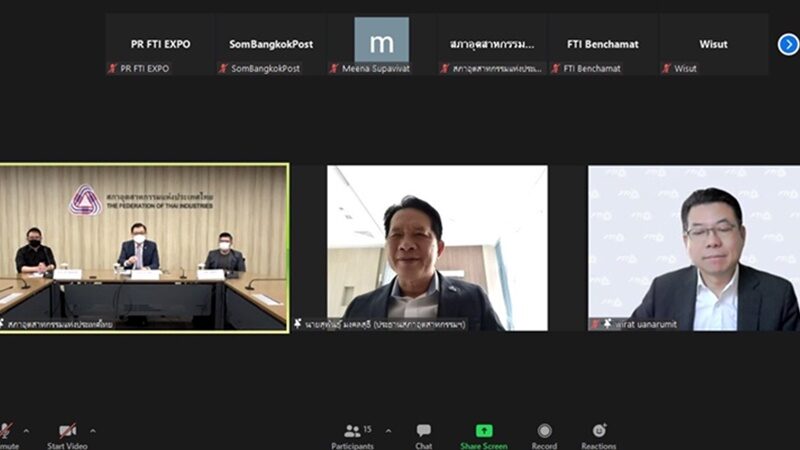The height and width of the screenshot is (450, 800).
Task: Expand audio options arrow next to Mute
Action: [26, 431]
